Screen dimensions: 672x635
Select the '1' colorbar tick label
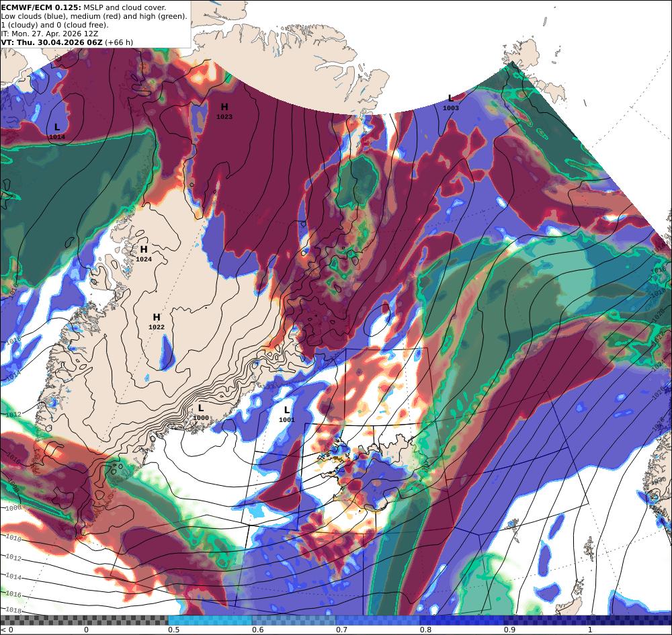590,630
